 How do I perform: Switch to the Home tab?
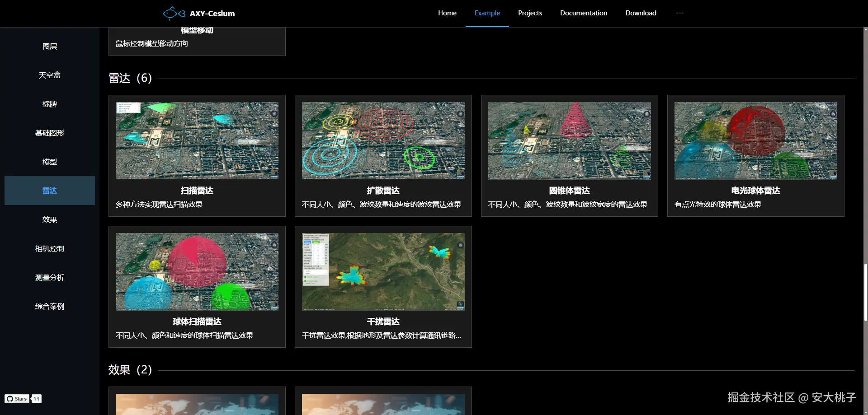[447, 13]
